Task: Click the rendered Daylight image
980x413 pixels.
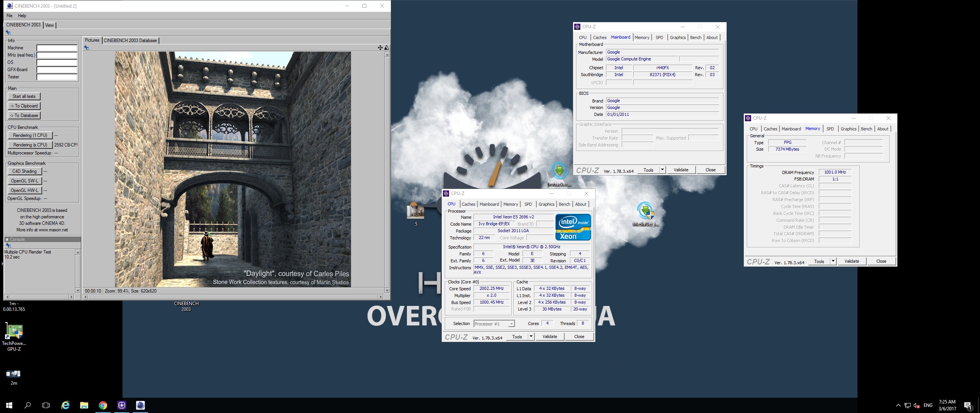Action: pyautogui.click(x=233, y=169)
